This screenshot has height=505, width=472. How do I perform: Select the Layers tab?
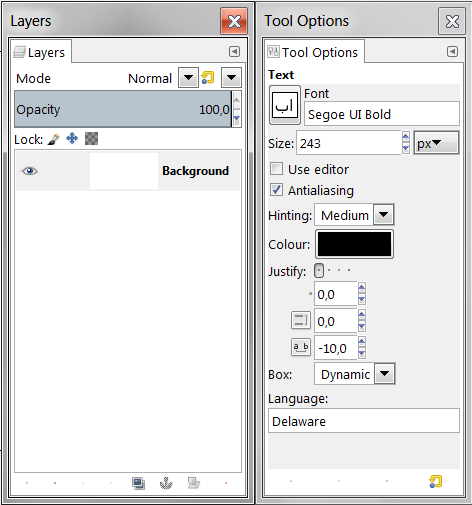coord(41,52)
